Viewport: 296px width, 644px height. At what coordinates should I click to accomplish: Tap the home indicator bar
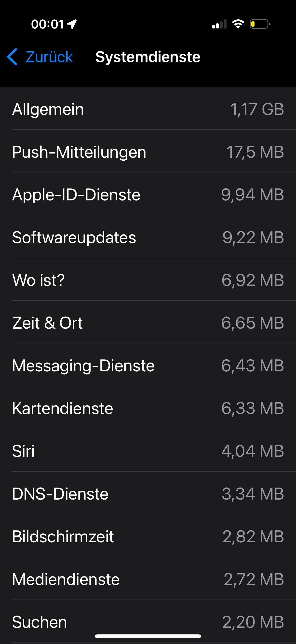(148, 636)
